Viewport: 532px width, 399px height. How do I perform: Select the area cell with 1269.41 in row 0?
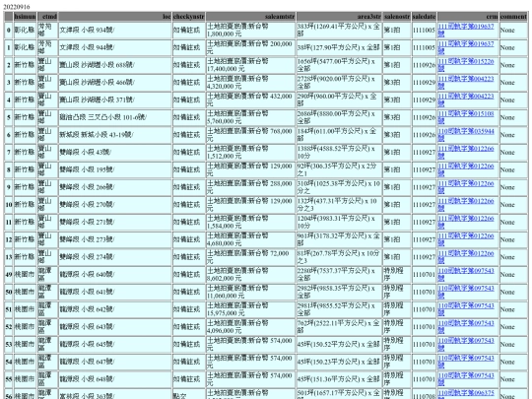(339, 30)
